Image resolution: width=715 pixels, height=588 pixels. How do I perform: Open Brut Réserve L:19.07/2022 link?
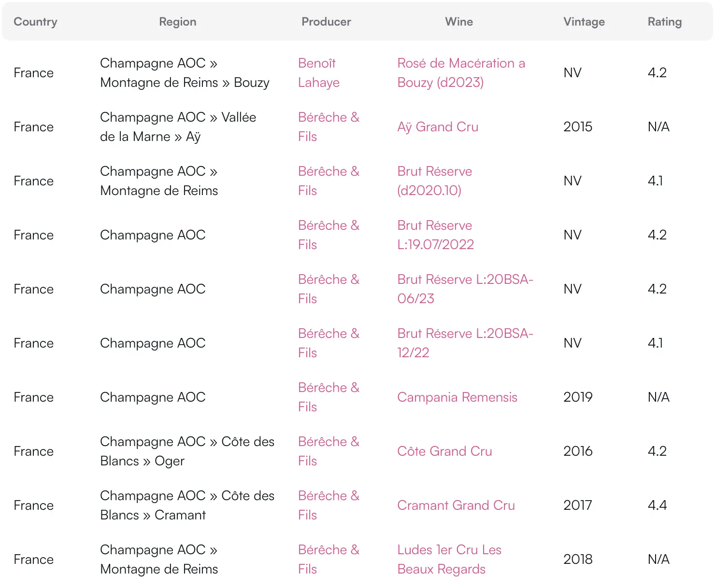tap(435, 235)
